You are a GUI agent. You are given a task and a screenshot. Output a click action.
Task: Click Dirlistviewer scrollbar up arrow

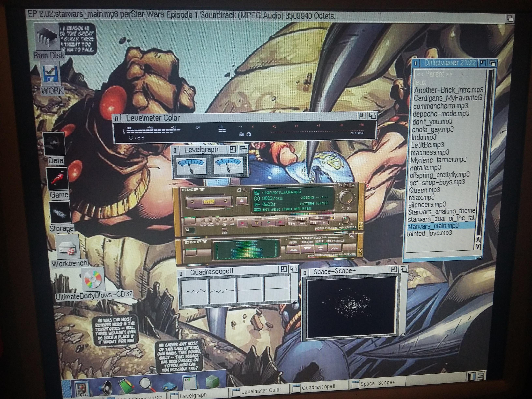pyautogui.click(x=478, y=240)
